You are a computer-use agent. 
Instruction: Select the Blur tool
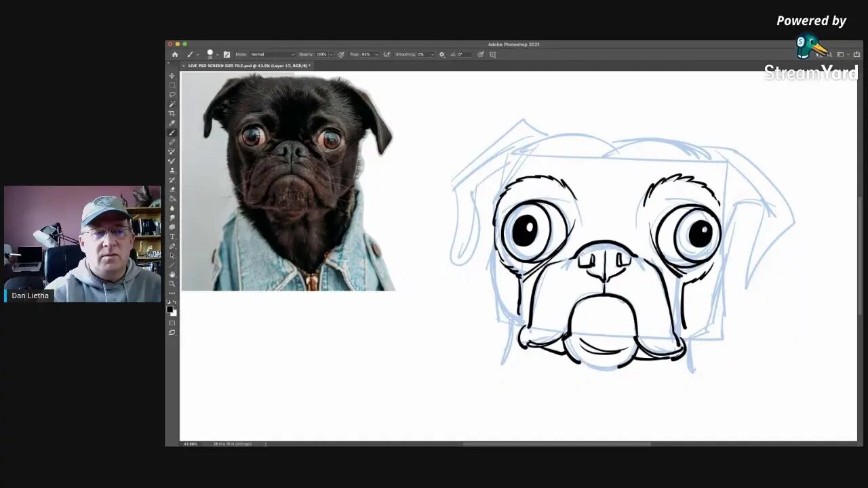(x=172, y=208)
